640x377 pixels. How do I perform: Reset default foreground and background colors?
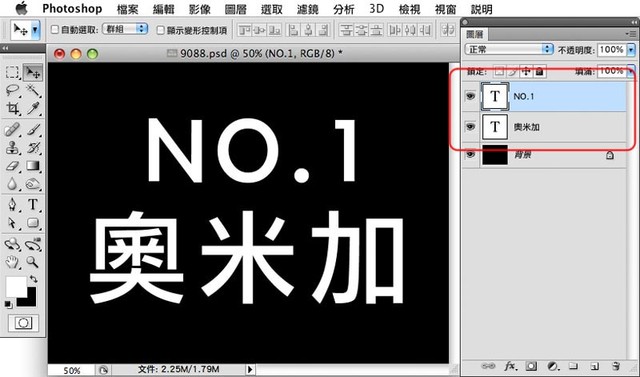[8, 304]
